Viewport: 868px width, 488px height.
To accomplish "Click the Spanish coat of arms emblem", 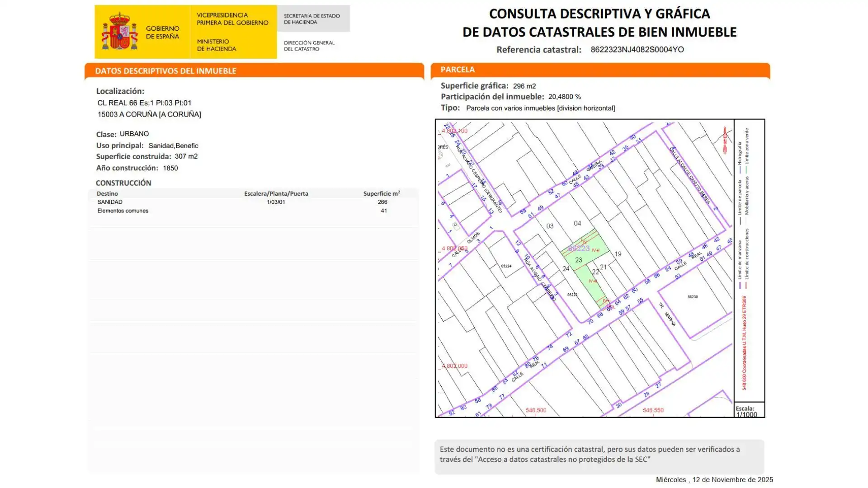I will tap(119, 31).
